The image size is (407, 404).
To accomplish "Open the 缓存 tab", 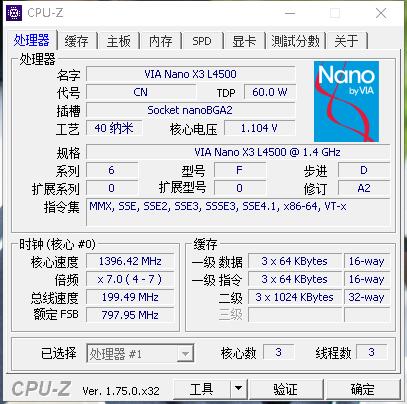I will pyautogui.click(x=77, y=41).
